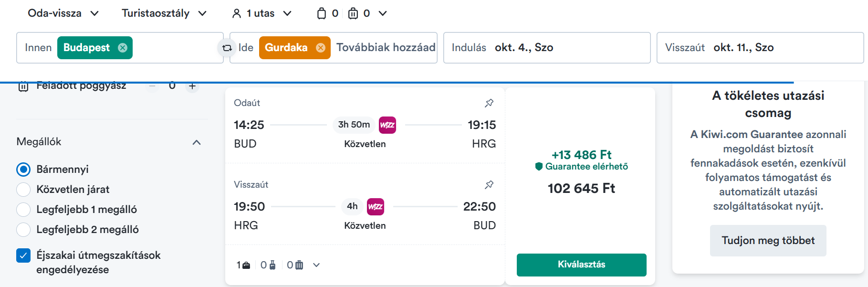This screenshot has width=868, height=287.
Task: Click the Kiválasztás button
Action: [x=581, y=265]
